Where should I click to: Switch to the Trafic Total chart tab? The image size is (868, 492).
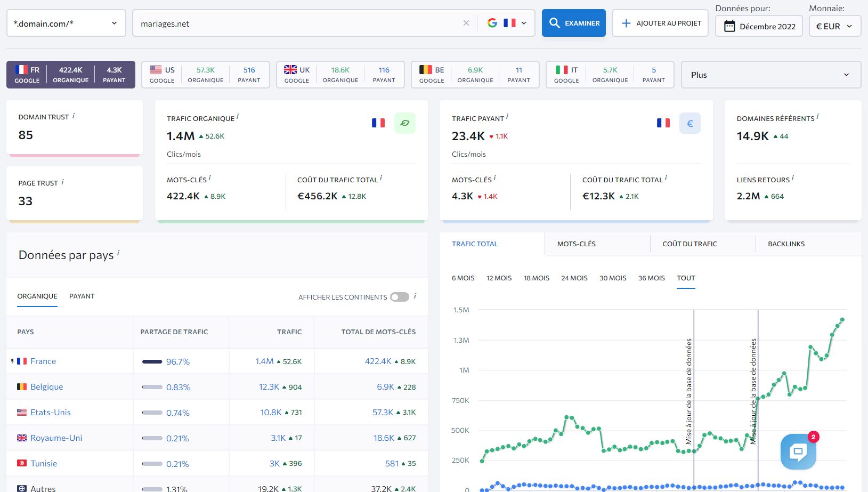pos(475,244)
